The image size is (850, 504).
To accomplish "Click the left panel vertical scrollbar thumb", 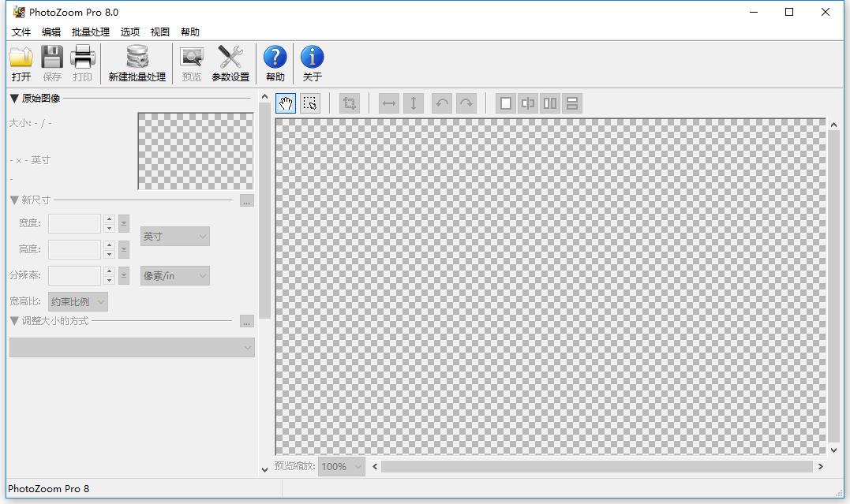I will (x=264, y=211).
